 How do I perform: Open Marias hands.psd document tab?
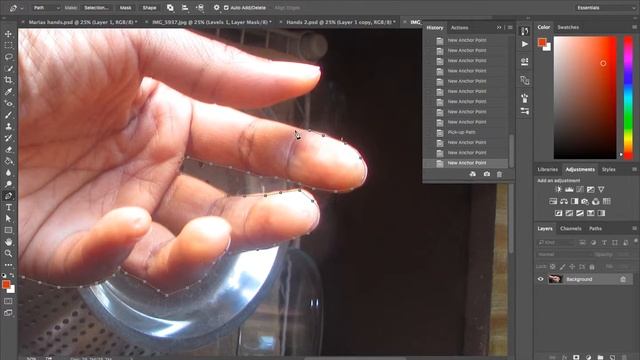click(x=82, y=22)
